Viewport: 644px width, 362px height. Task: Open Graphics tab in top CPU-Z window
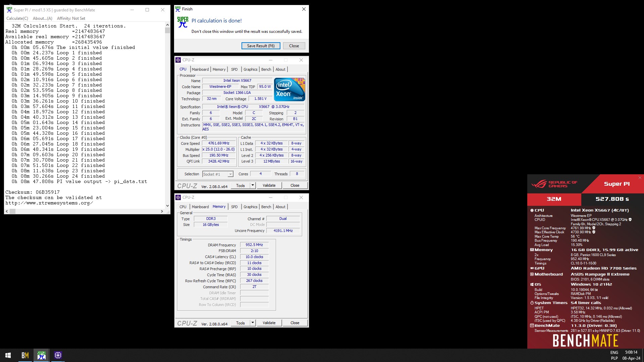(x=251, y=69)
